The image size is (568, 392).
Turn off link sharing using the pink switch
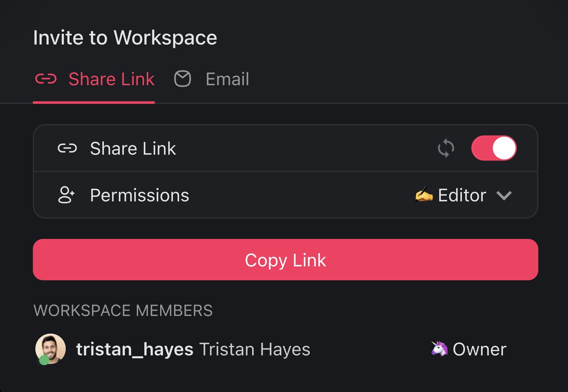coord(494,148)
